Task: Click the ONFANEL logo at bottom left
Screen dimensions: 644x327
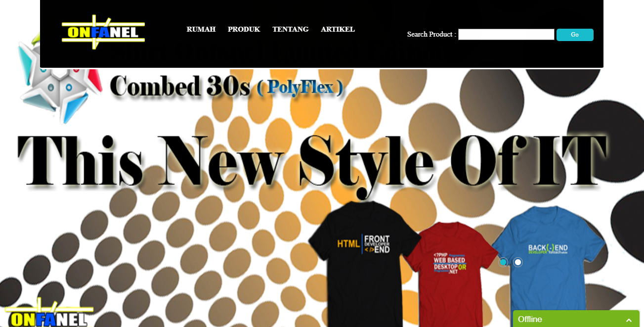Action: click(x=48, y=313)
